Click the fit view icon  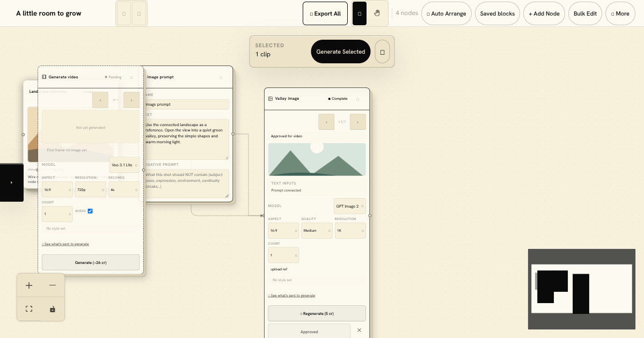coord(29,309)
